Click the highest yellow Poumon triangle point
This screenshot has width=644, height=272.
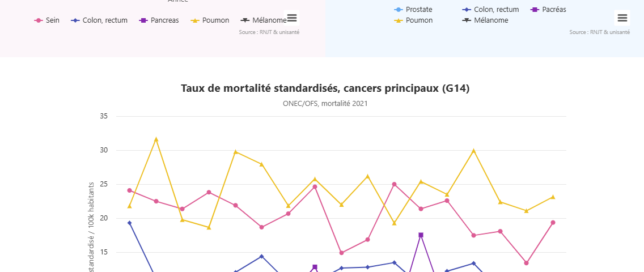click(156, 139)
